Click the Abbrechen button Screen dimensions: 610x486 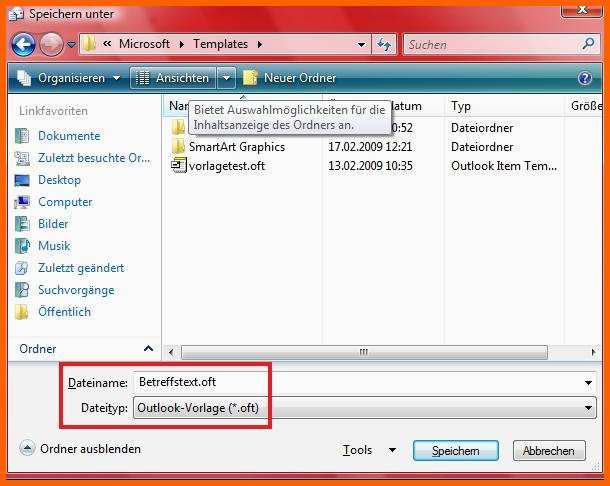pyautogui.click(x=549, y=451)
